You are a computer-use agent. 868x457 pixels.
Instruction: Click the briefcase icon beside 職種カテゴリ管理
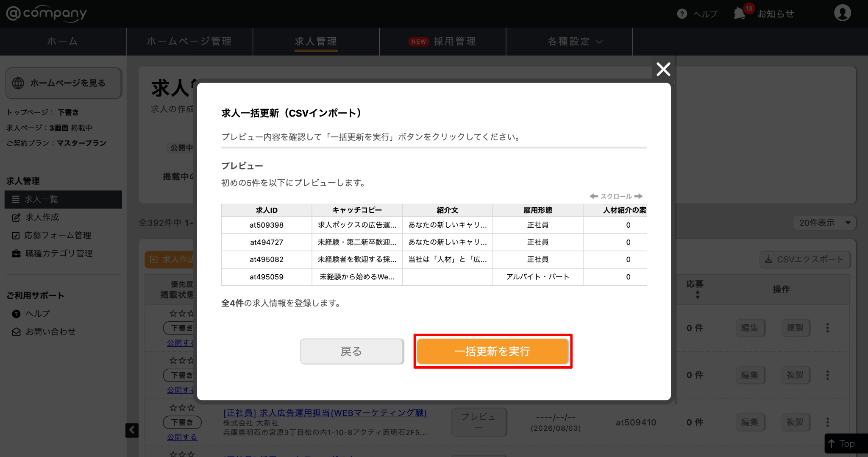click(x=16, y=254)
